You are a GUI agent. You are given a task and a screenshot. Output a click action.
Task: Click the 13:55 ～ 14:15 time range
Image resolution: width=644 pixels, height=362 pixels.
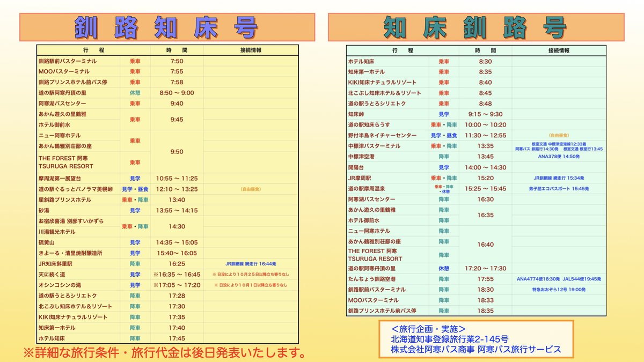[x=177, y=210]
